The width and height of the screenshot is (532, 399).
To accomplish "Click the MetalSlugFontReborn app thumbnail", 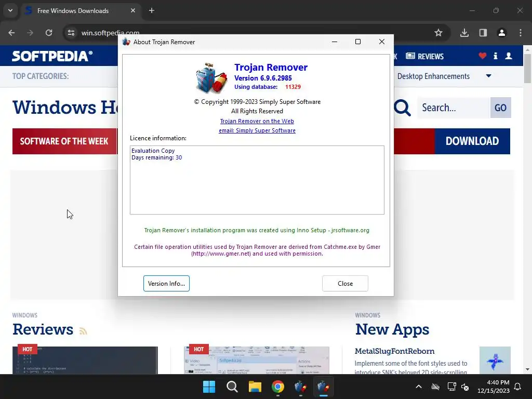I will point(495,361).
